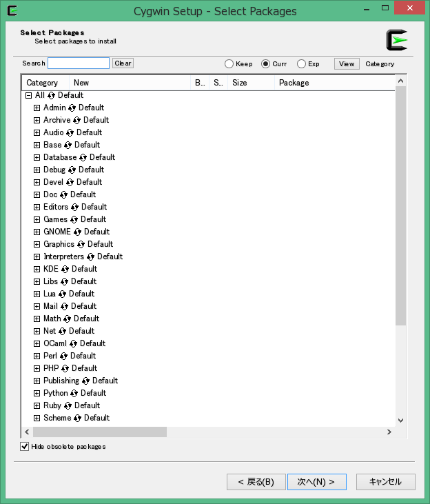Image resolution: width=430 pixels, height=504 pixels.
Task: Click the cycle icon beside Devel
Action: click(x=70, y=182)
